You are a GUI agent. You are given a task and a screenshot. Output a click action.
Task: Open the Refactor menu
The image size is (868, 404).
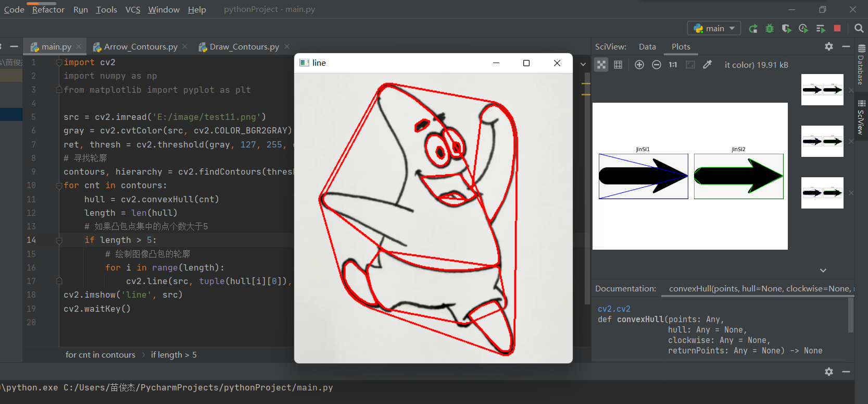point(48,9)
